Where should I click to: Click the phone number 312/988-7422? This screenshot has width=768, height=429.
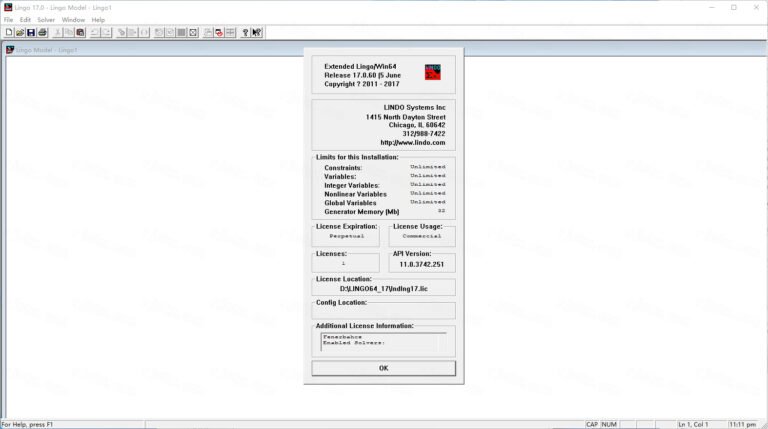424,134
